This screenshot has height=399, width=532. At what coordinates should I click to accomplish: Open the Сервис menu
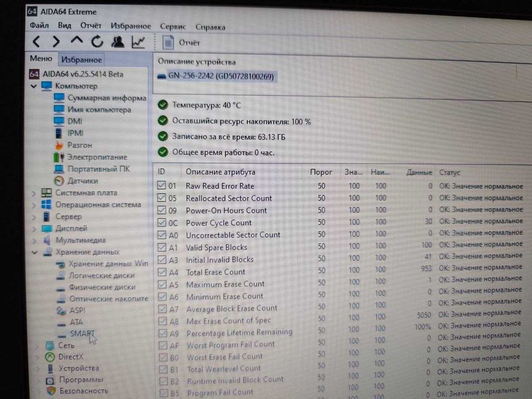(173, 27)
